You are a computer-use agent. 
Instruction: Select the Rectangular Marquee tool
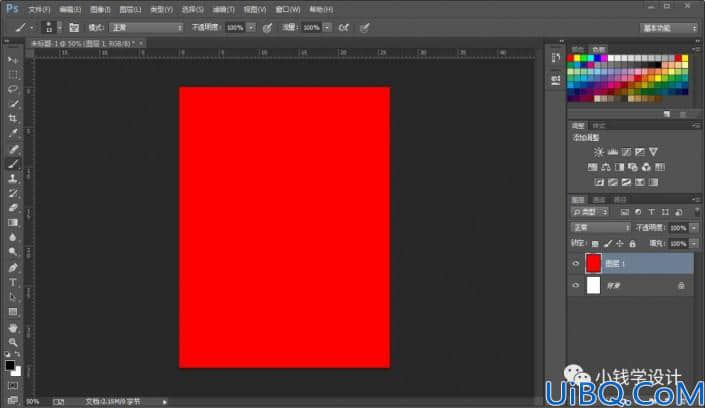point(13,75)
